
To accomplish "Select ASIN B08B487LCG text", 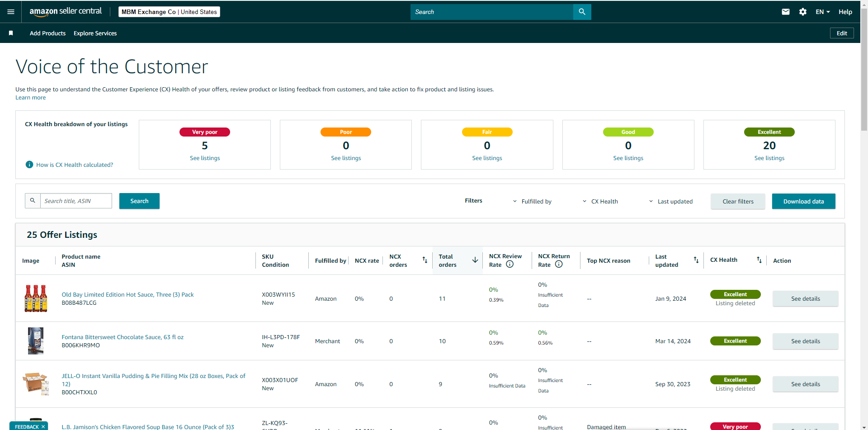I will click(x=79, y=303).
